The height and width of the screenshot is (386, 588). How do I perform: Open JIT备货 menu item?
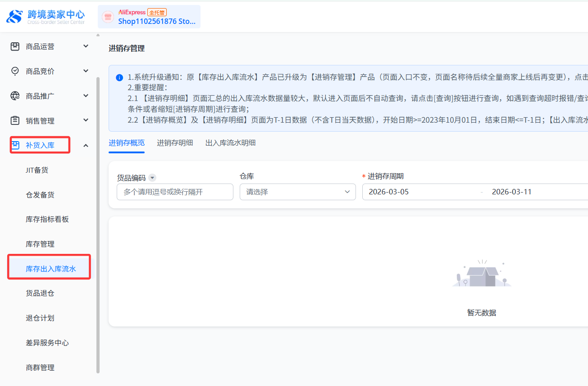[37, 170]
